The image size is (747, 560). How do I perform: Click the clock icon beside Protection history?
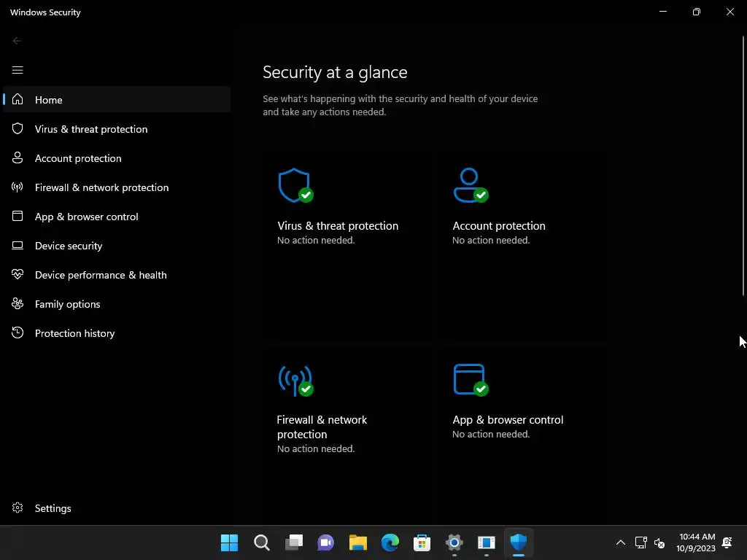click(x=18, y=332)
